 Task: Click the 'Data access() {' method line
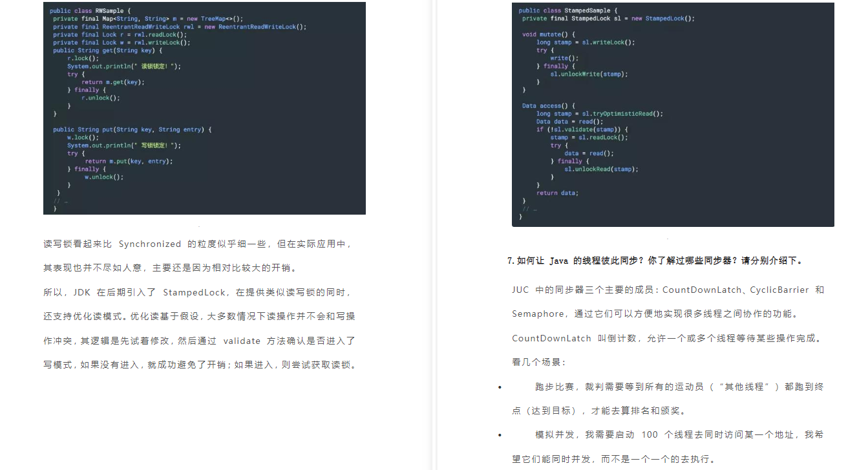[x=549, y=105]
